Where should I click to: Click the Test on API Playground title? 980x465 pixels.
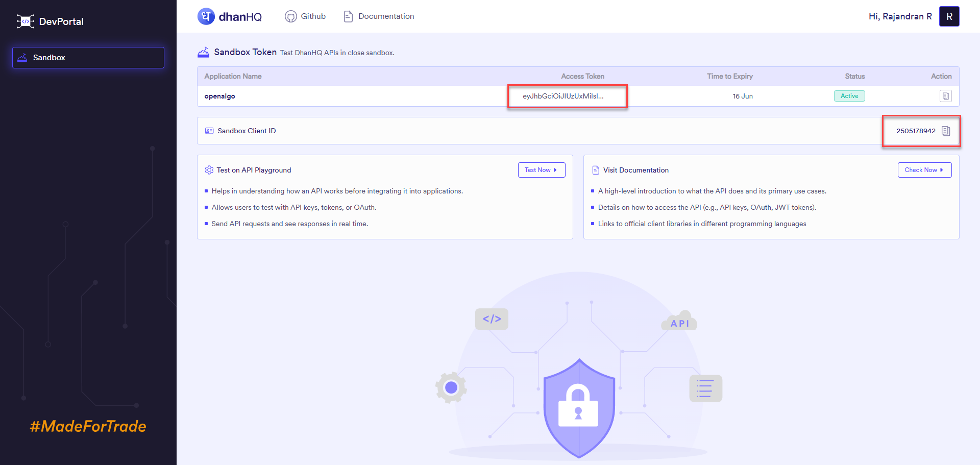click(x=254, y=170)
